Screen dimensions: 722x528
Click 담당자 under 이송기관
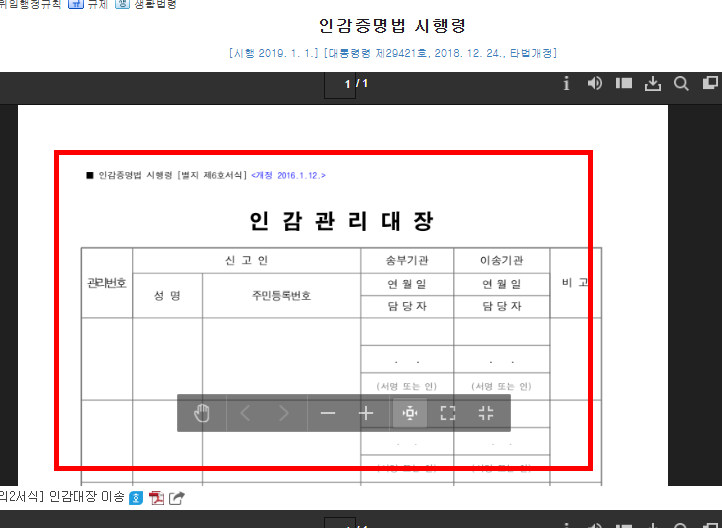[x=501, y=306]
